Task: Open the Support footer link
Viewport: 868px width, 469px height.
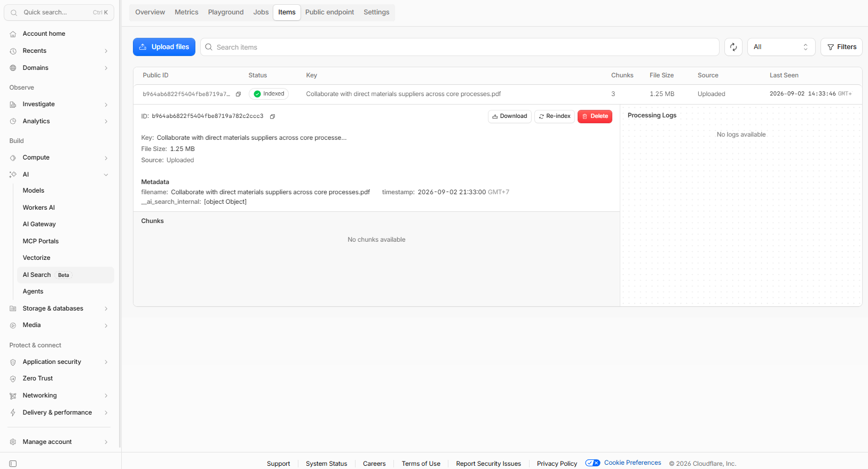Action: (278, 464)
